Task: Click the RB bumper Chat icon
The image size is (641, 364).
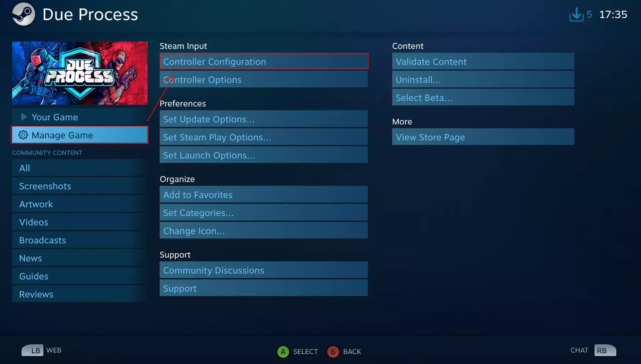Action: (x=605, y=350)
